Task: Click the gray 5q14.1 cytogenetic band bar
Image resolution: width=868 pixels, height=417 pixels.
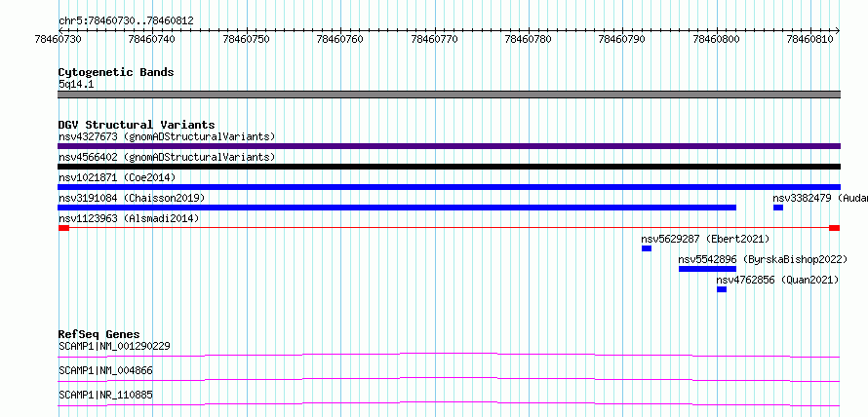Action: coord(449,94)
